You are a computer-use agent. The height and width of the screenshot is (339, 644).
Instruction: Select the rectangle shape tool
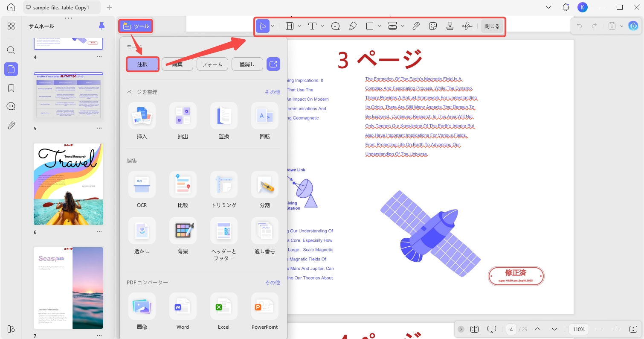click(370, 26)
